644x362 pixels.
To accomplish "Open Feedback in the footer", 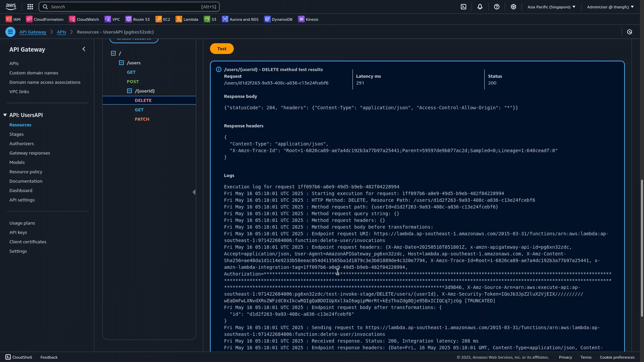I will 49,357.
